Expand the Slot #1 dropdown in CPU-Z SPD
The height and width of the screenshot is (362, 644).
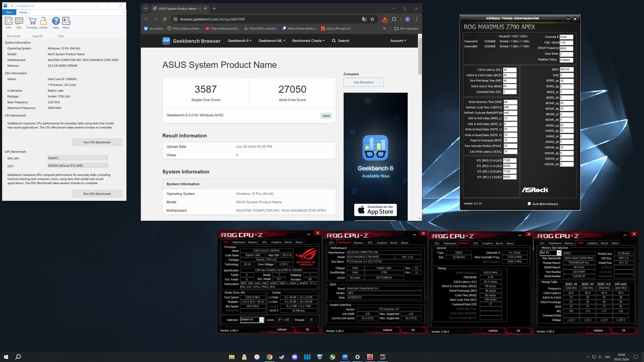point(559,253)
